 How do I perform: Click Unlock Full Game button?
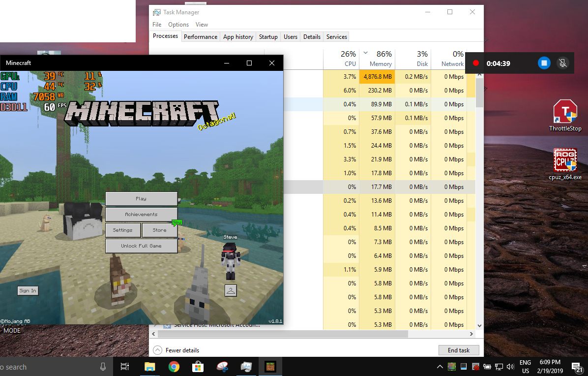click(x=142, y=246)
